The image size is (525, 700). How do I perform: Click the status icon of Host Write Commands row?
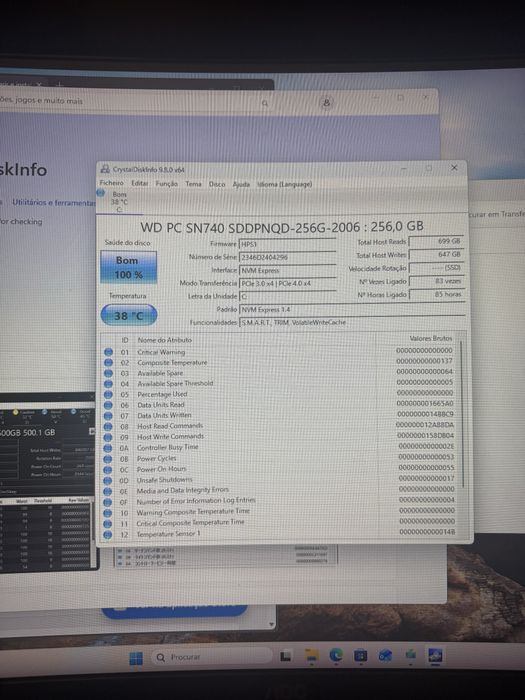pos(108,438)
